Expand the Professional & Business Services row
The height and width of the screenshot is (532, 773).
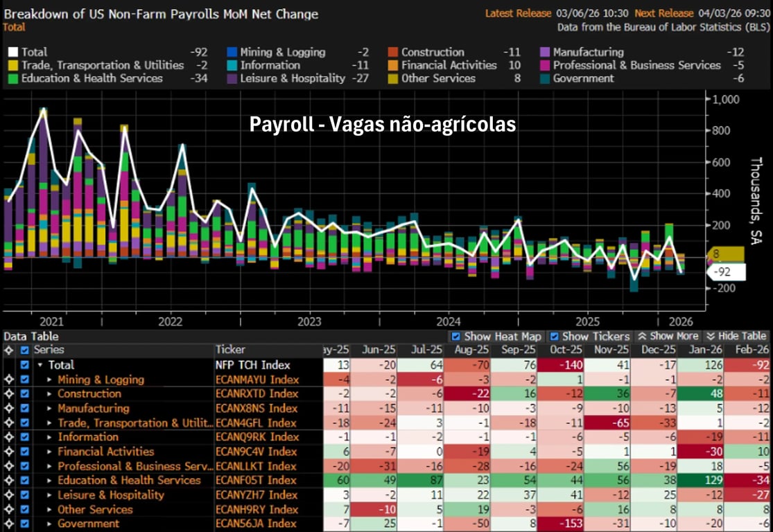(50, 466)
